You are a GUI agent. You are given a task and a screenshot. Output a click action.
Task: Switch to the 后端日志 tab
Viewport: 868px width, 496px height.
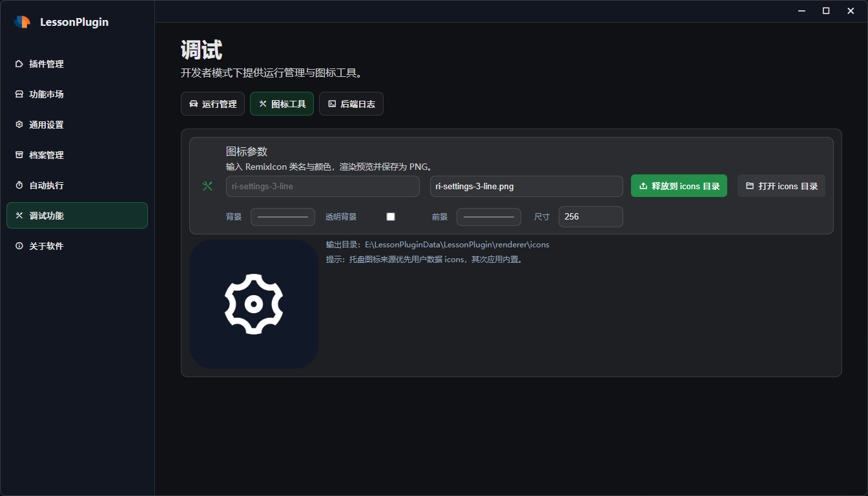[x=351, y=104]
